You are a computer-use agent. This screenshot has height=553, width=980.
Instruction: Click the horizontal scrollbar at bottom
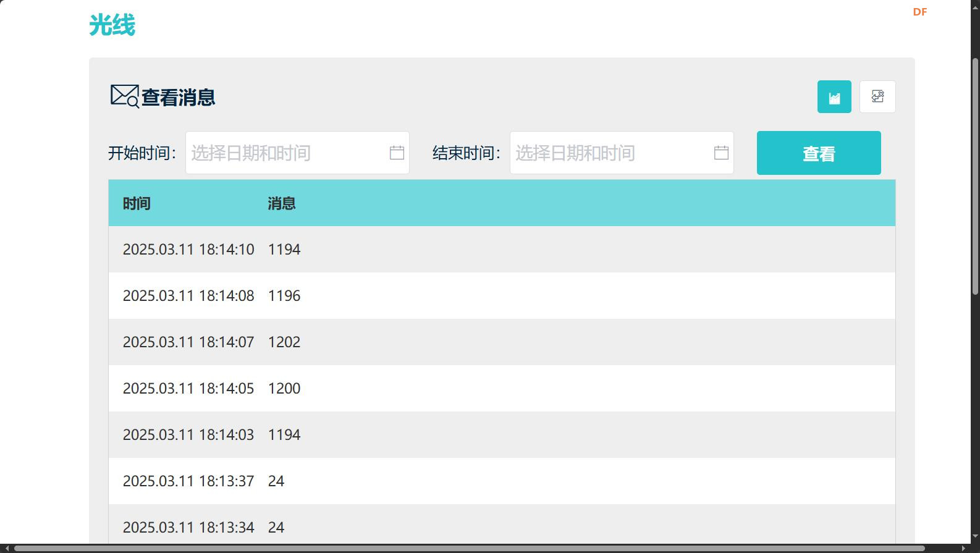[470, 548]
